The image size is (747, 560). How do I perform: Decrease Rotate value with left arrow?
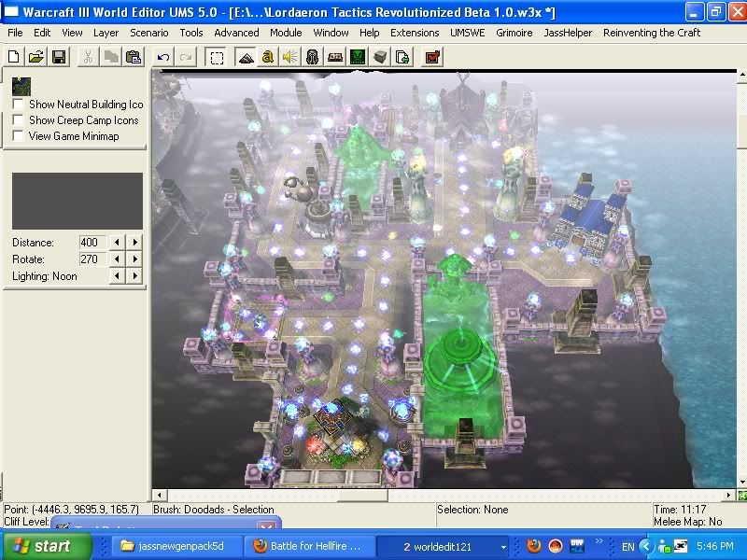tap(118, 259)
